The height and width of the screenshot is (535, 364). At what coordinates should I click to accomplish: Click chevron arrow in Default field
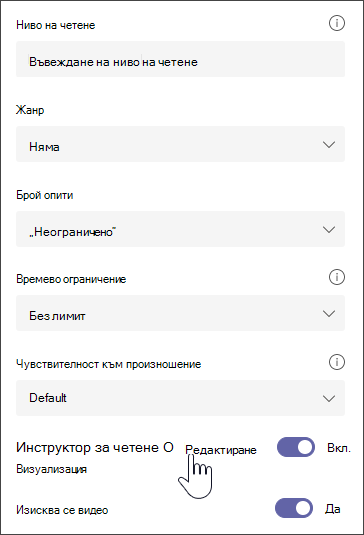click(x=329, y=398)
